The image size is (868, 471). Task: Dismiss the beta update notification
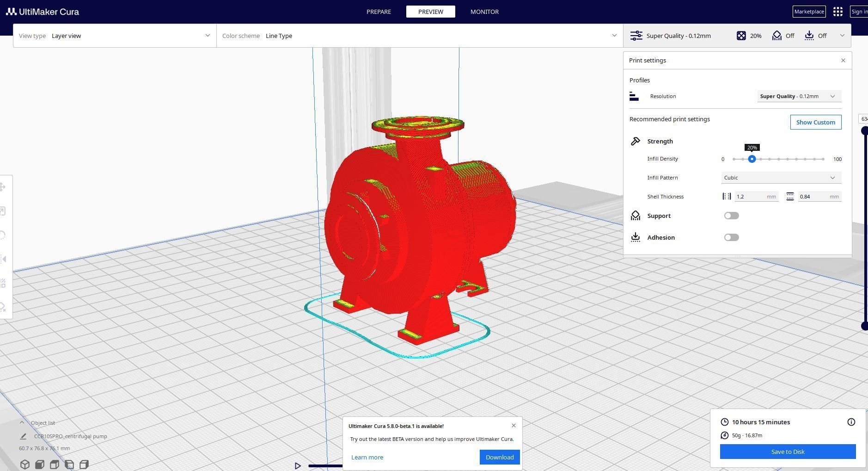513,426
